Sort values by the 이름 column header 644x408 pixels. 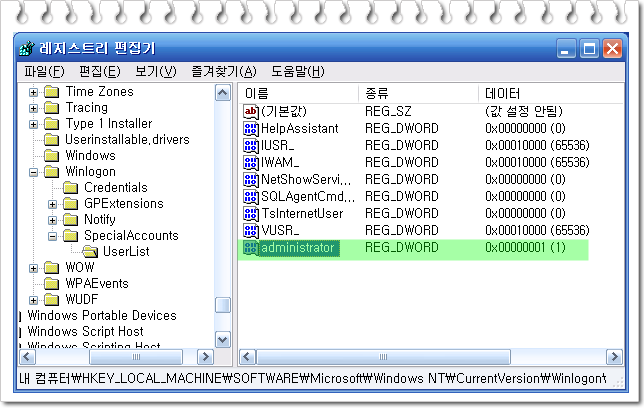coord(299,93)
